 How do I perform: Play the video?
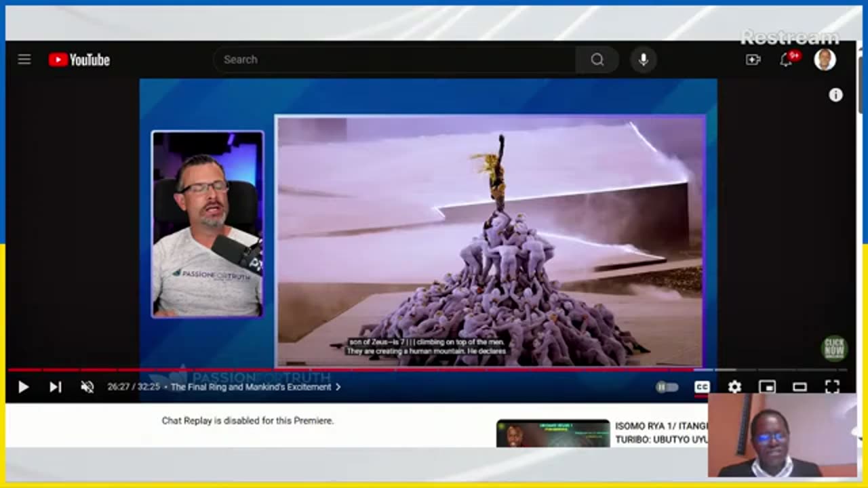tap(23, 387)
